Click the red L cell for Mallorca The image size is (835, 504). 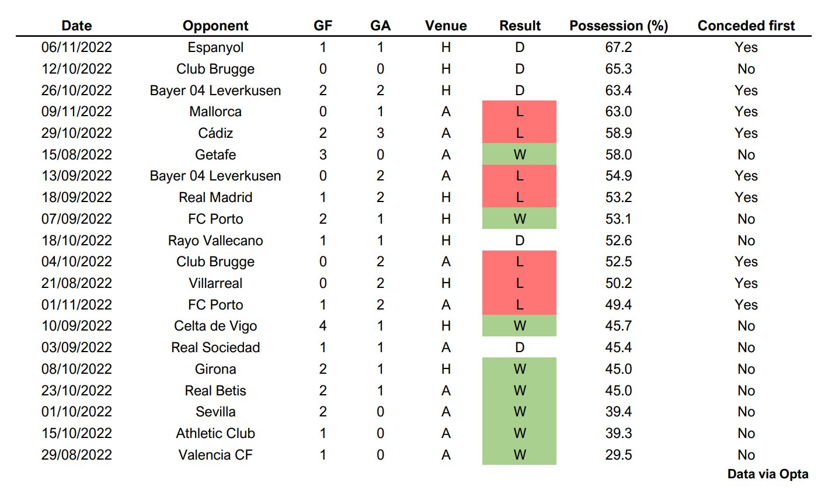click(519, 112)
